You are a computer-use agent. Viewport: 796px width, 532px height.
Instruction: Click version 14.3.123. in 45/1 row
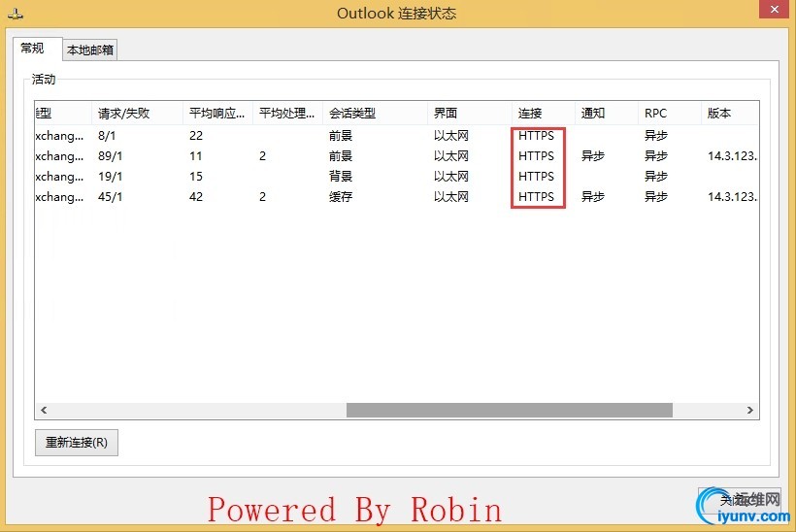click(732, 196)
